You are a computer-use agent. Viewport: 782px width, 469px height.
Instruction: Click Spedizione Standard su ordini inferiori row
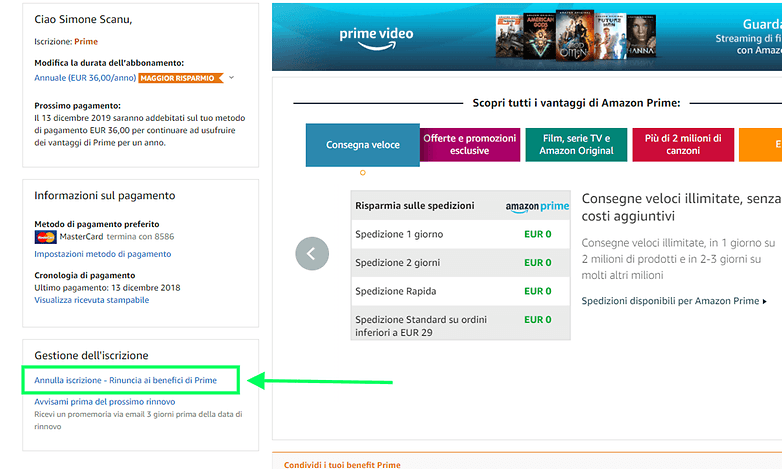460,323
